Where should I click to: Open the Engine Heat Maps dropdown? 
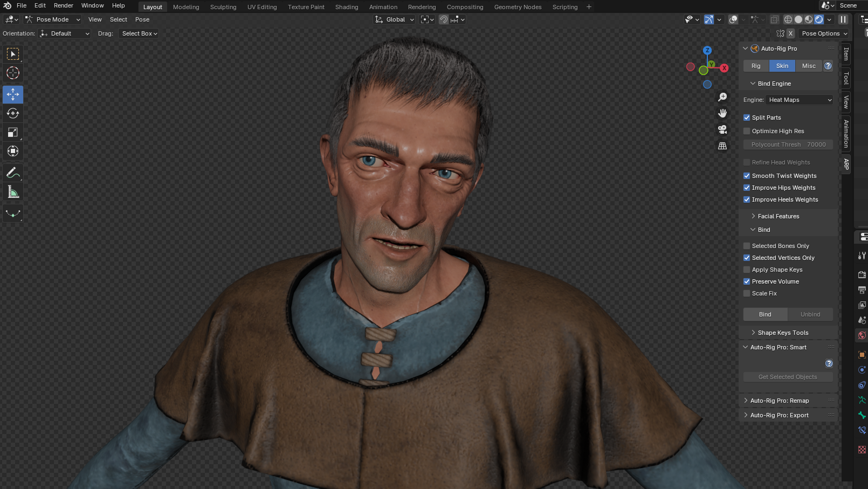tap(800, 100)
